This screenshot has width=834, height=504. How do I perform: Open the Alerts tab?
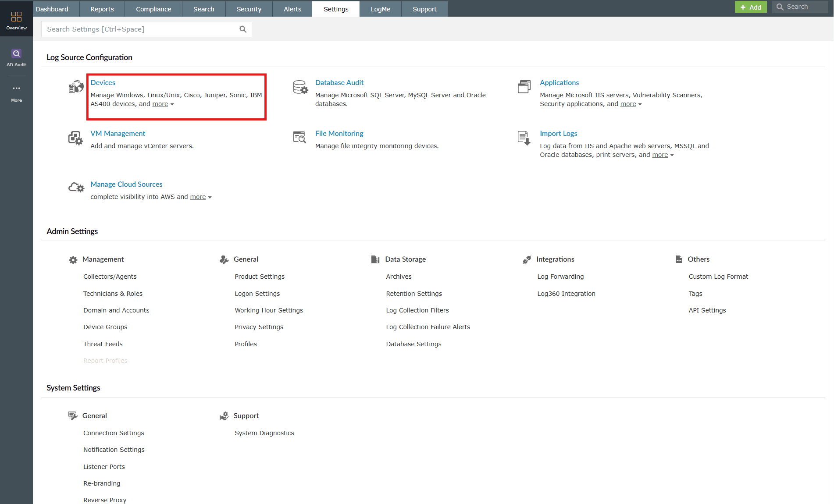292,9
